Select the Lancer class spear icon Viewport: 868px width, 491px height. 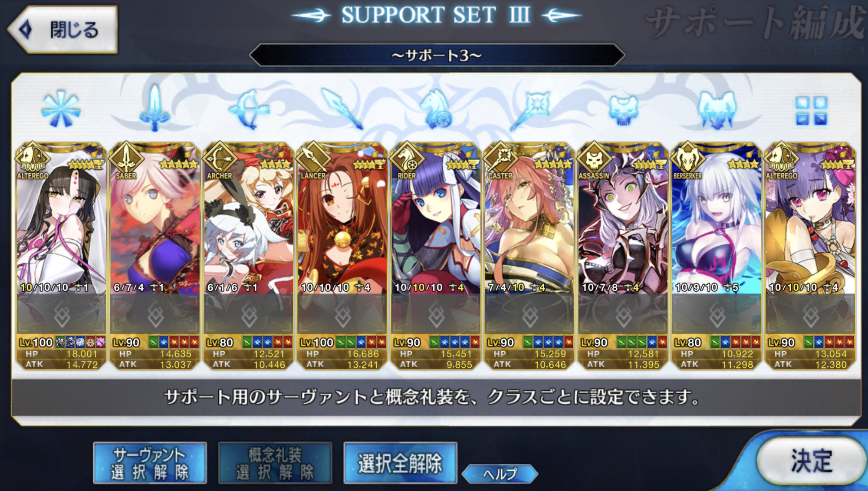342,109
